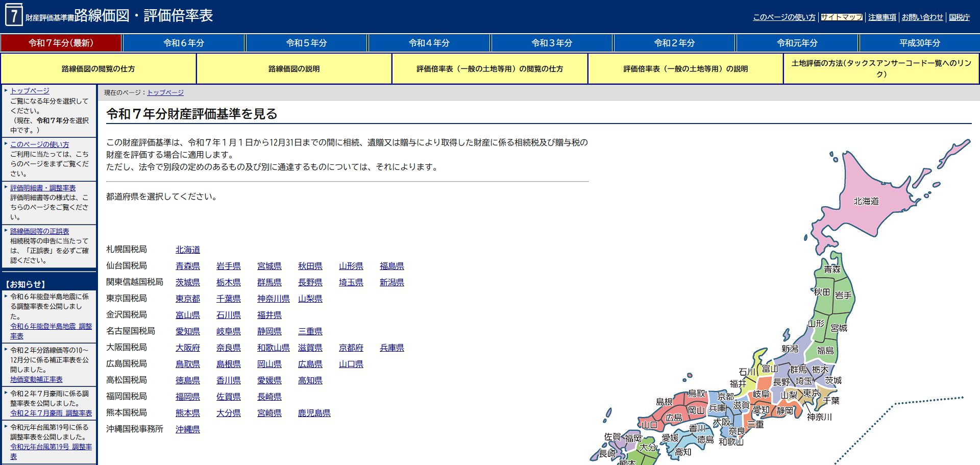Open サイトマップ in the header
980x465 pixels.
coord(841,17)
